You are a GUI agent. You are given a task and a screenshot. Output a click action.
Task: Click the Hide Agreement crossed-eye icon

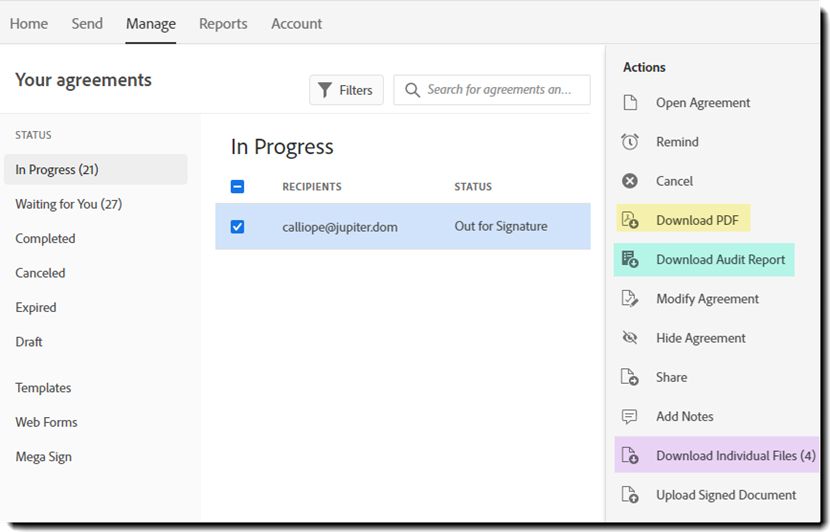630,338
